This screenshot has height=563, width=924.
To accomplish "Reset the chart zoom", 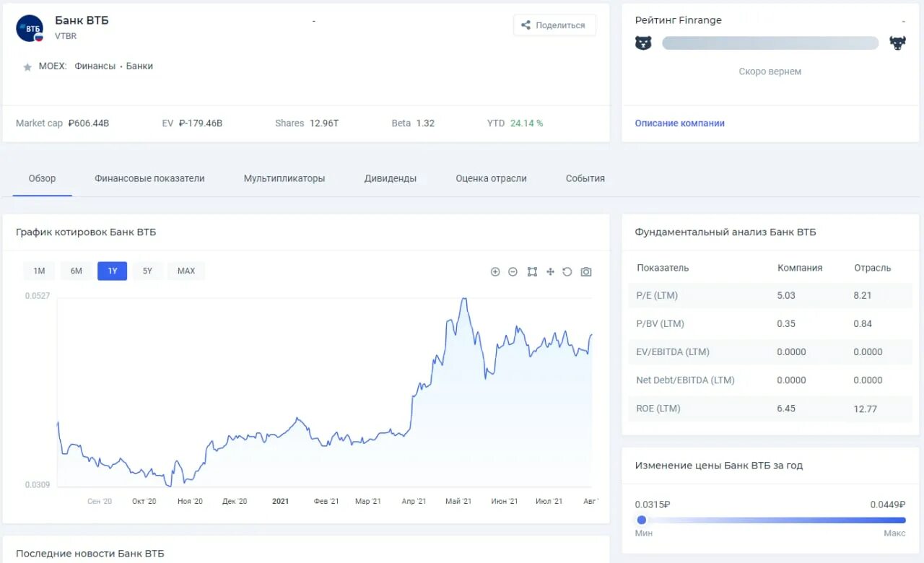I will [x=567, y=272].
